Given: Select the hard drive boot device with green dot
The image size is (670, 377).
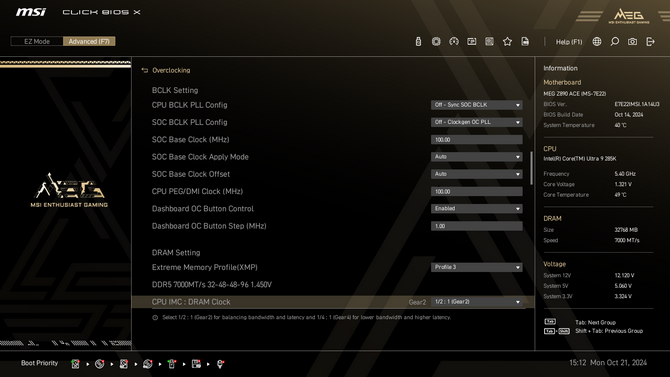Looking at the screenshot, I should (x=75, y=364).
